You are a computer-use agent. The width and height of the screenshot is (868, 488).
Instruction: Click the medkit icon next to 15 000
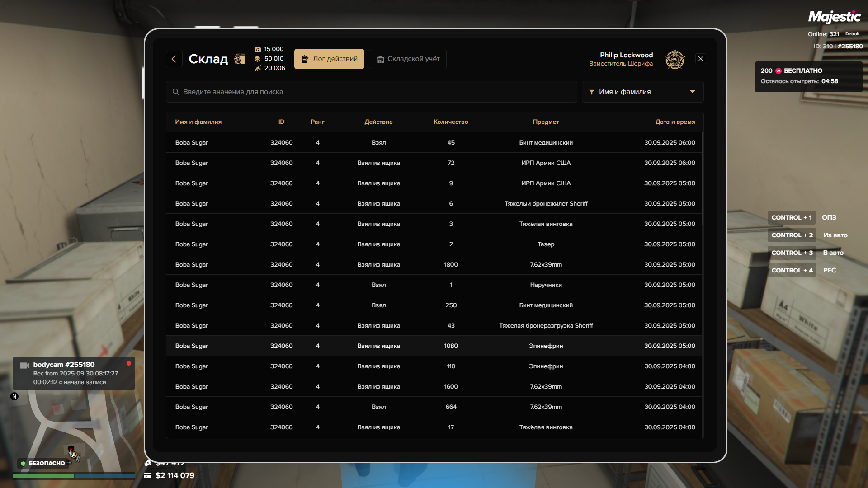pos(258,49)
